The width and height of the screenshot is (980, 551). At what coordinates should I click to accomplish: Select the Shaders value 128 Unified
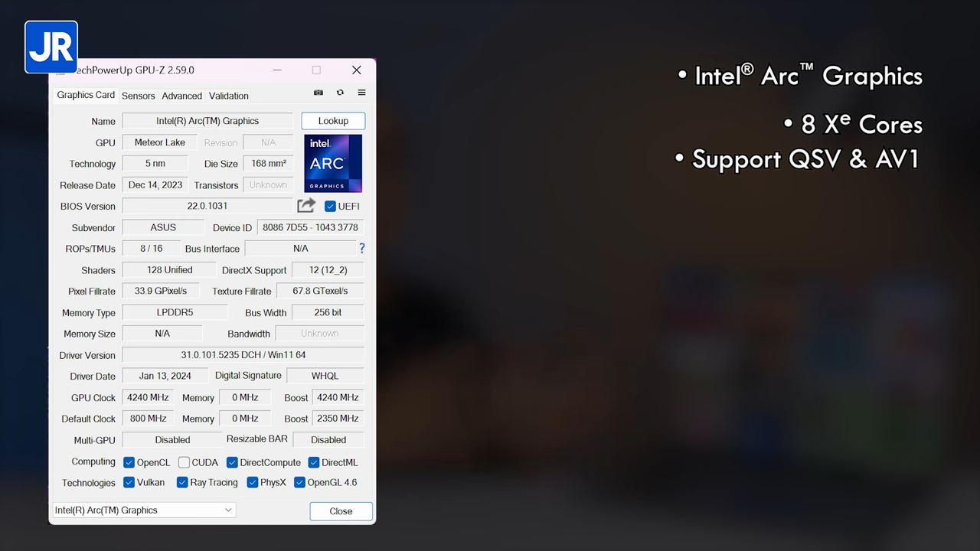tap(170, 270)
